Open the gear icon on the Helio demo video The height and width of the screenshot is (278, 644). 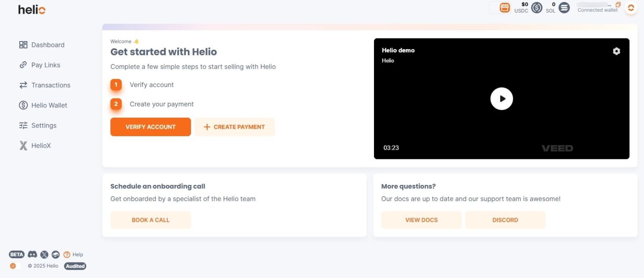616,51
